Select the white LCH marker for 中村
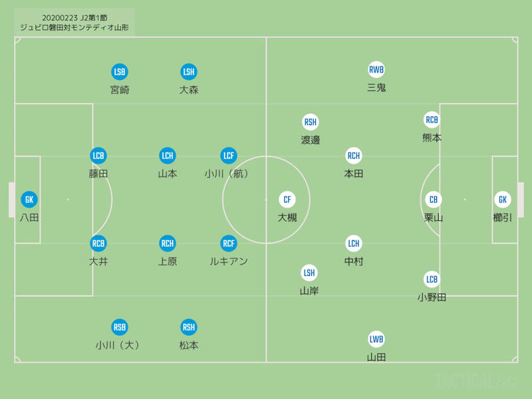532x399 pixels. tap(354, 243)
